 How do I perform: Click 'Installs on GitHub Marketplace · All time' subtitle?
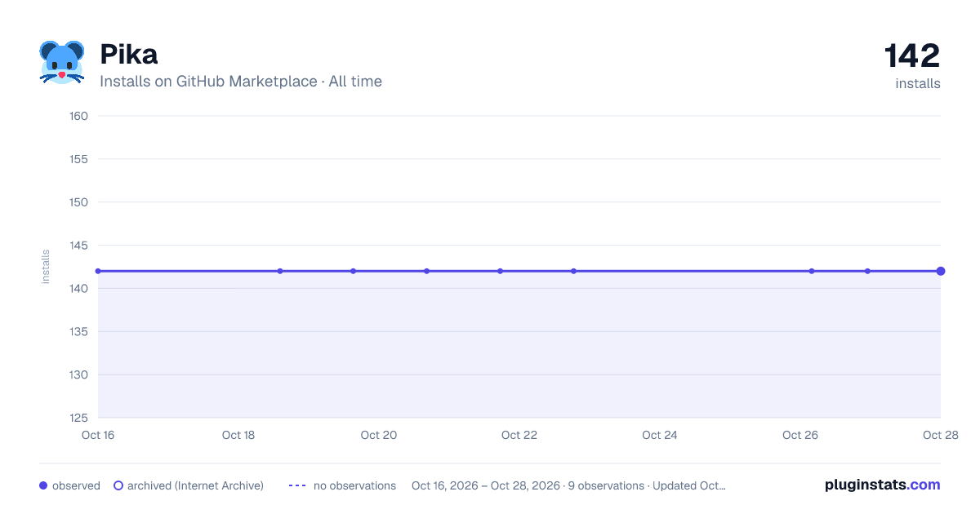point(241,82)
